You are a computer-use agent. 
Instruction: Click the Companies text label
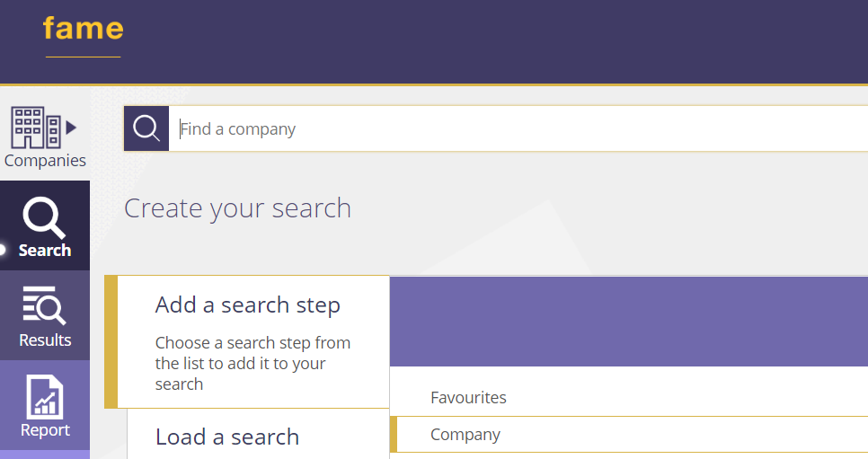pyautogui.click(x=45, y=161)
